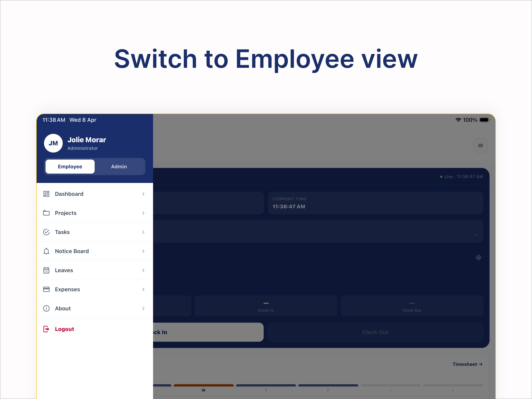Open the Dashboard menu item

[94, 194]
